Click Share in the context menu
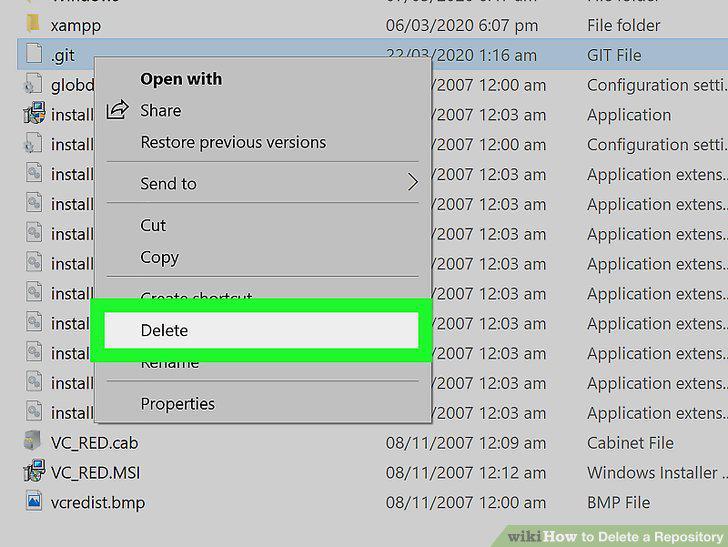This screenshot has height=547, width=728. [161, 111]
